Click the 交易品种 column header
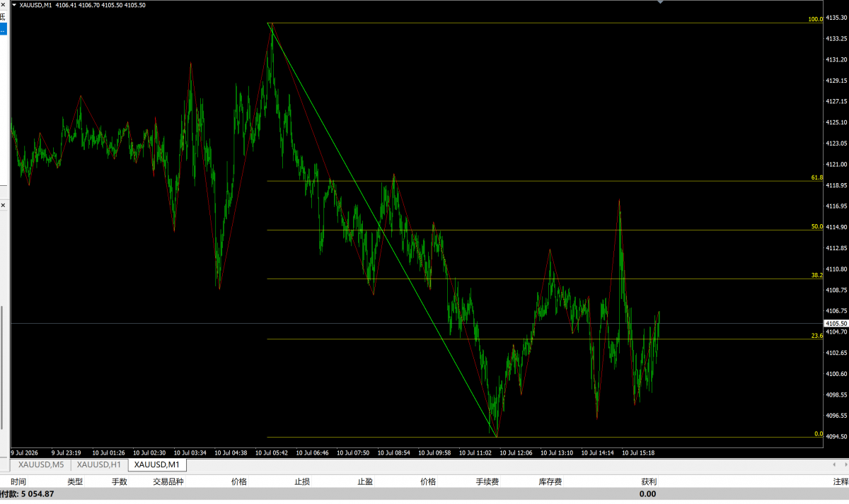The height and width of the screenshot is (504, 849). coord(168,482)
